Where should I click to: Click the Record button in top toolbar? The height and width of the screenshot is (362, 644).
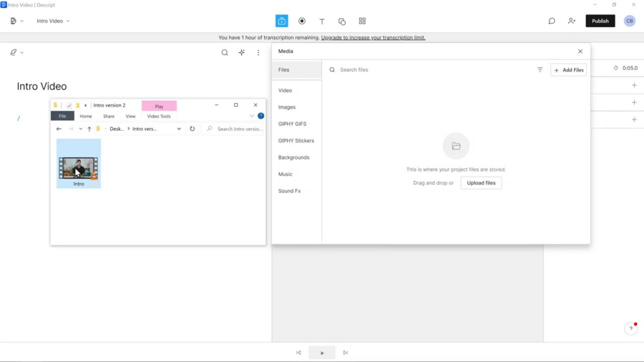point(302,21)
